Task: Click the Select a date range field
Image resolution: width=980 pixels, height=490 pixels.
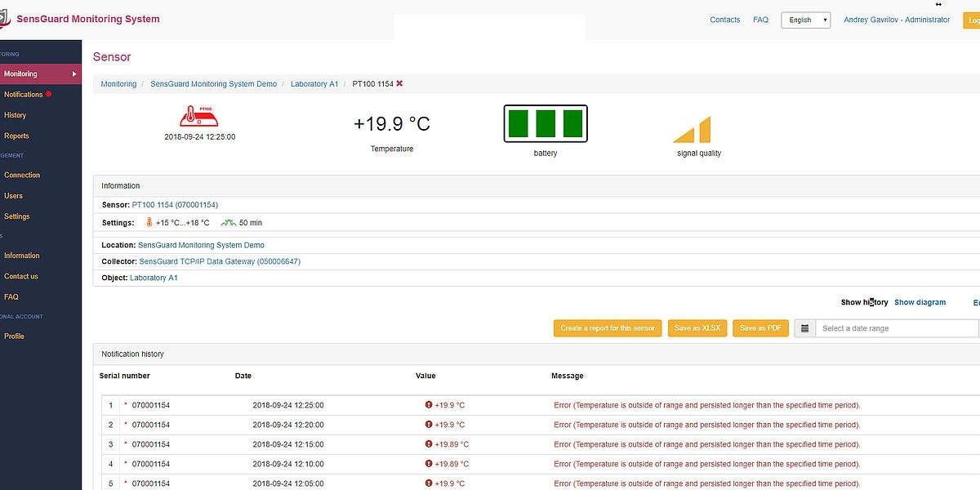Action: 896,328
